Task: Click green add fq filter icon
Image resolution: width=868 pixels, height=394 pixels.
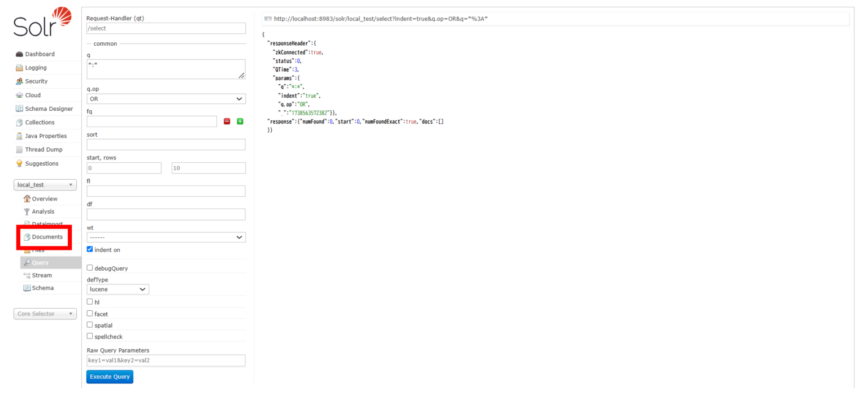Action: (x=240, y=122)
